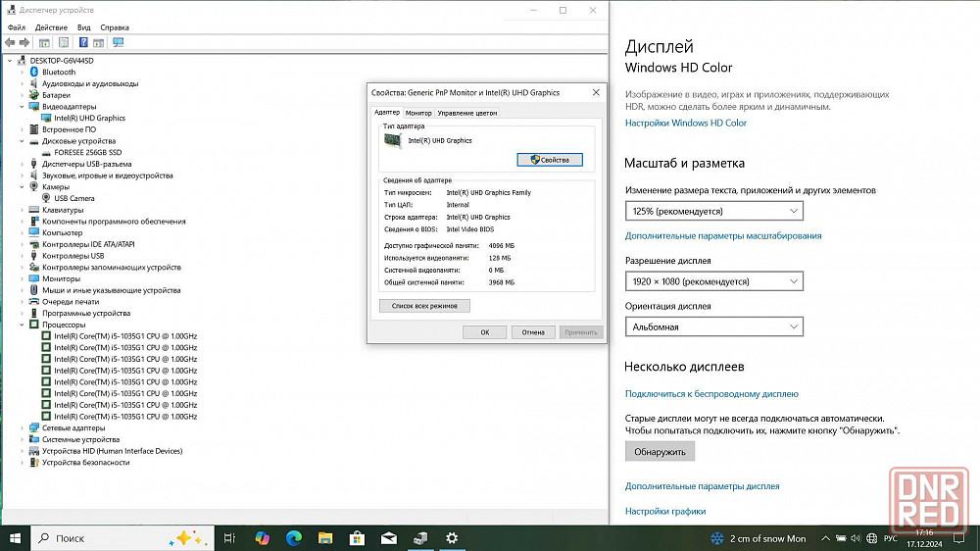Click the Клавиатуры category icon

pyautogui.click(x=34, y=210)
